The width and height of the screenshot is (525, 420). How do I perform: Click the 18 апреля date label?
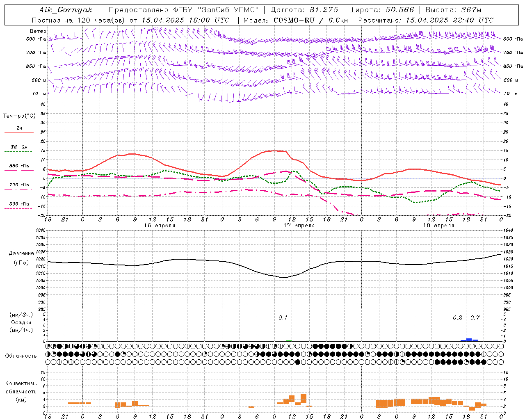[439, 226]
